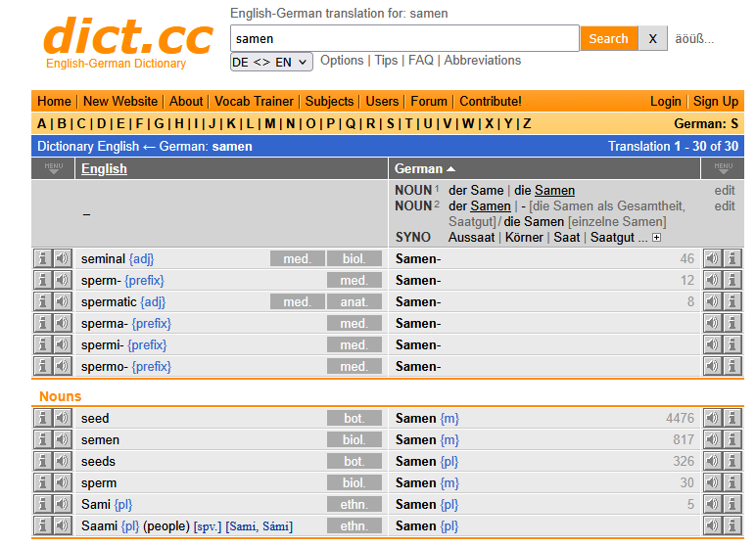Open info for English 'seminal' entry

click(x=42, y=258)
